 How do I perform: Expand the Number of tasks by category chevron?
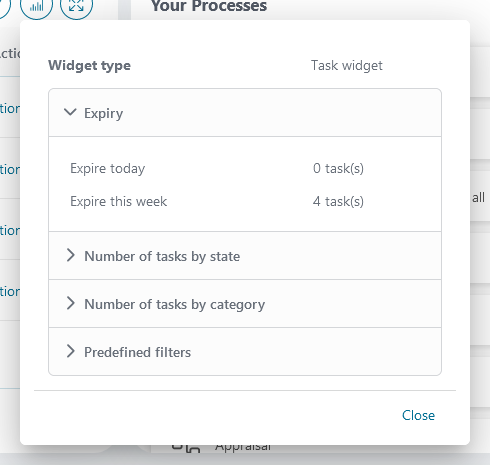click(x=70, y=303)
